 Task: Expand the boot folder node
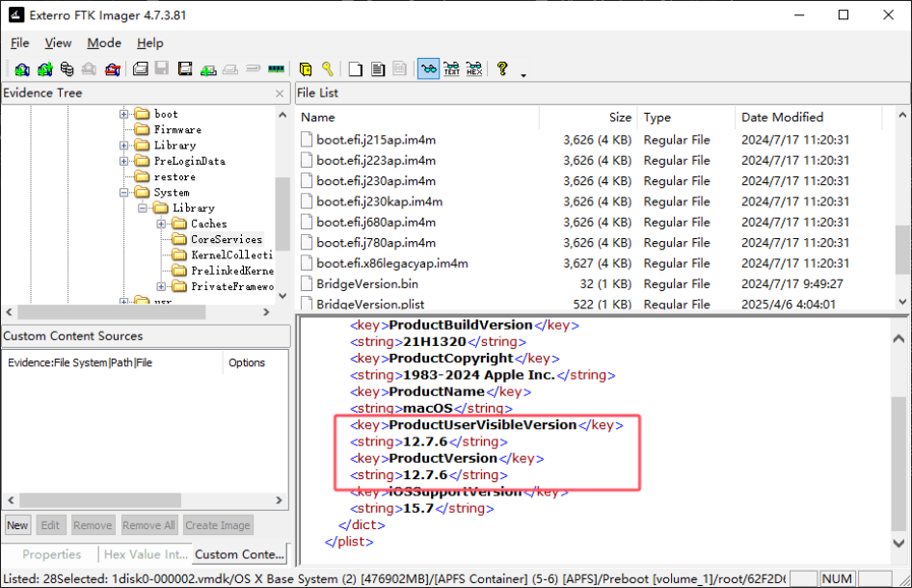point(124,114)
